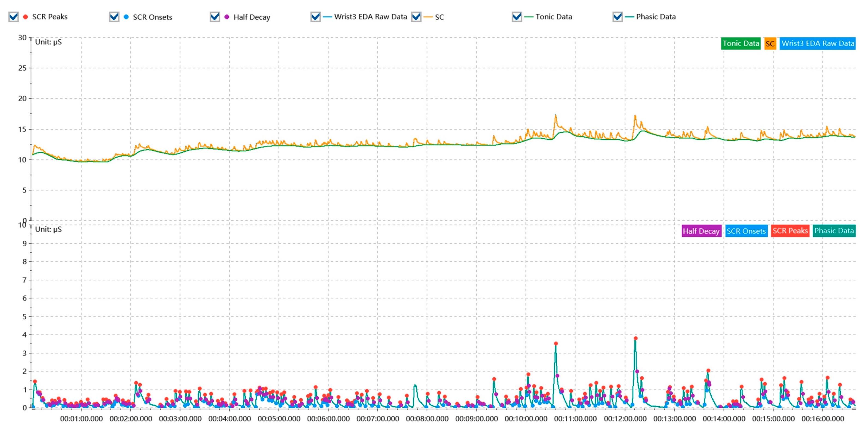Click the red SCR Peaks legend badge
Screen dimensions: 868x430
(790, 231)
